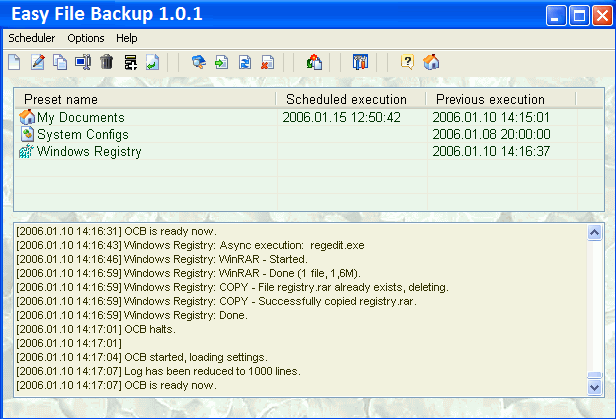Click the log line mentioning regedit.exe

pyautogui.click(x=190, y=245)
